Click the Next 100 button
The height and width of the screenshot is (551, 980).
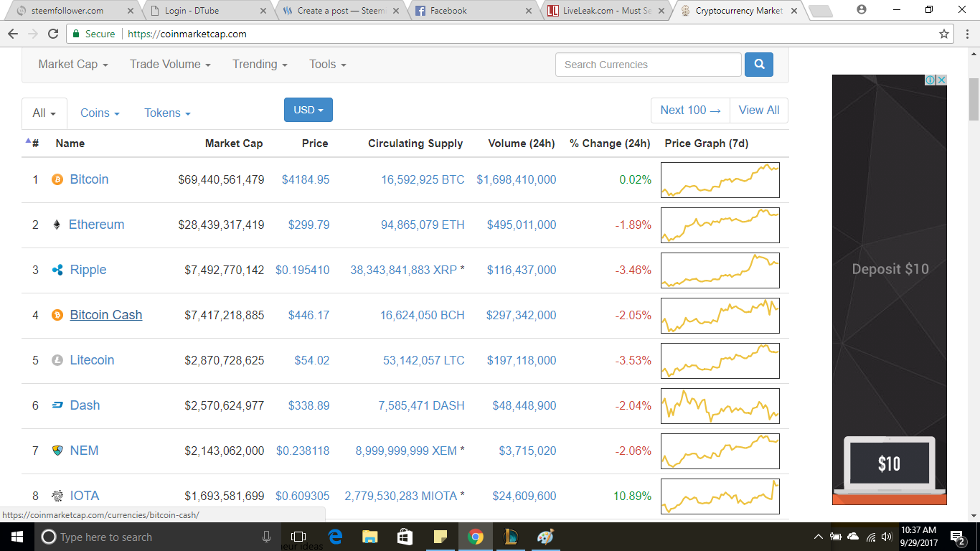point(690,110)
